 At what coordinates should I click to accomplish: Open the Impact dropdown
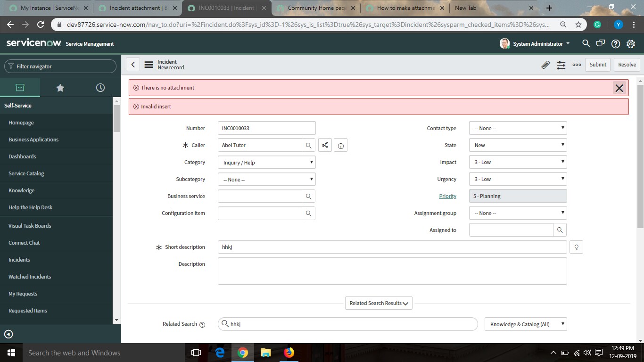[518, 162]
